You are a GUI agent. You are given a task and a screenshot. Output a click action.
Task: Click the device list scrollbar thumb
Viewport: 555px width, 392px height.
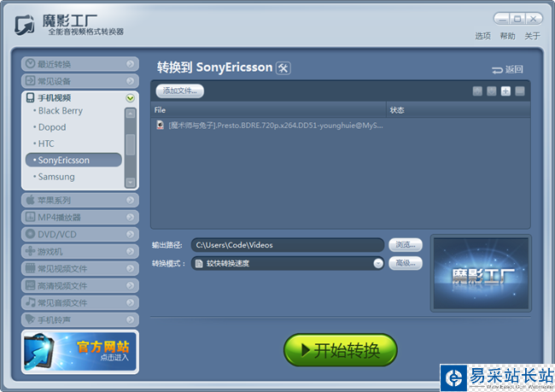tap(131, 144)
